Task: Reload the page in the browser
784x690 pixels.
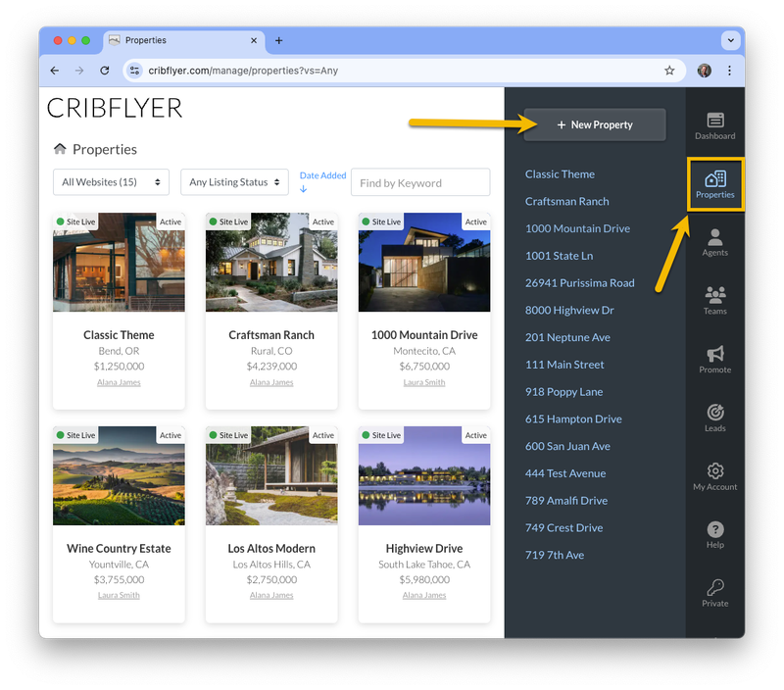Action: 105,71
